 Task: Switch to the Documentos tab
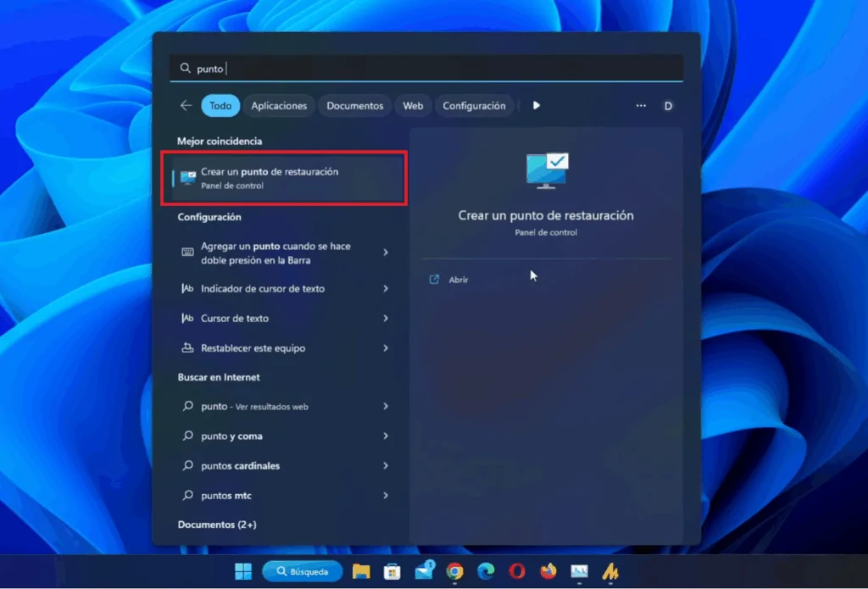pos(355,106)
